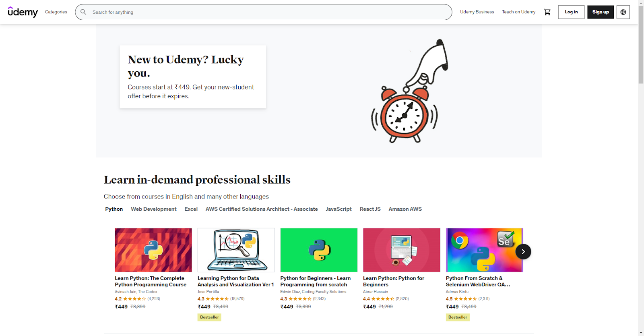The image size is (644, 336).
Task: Click the Log in button
Action: tap(571, 12)
